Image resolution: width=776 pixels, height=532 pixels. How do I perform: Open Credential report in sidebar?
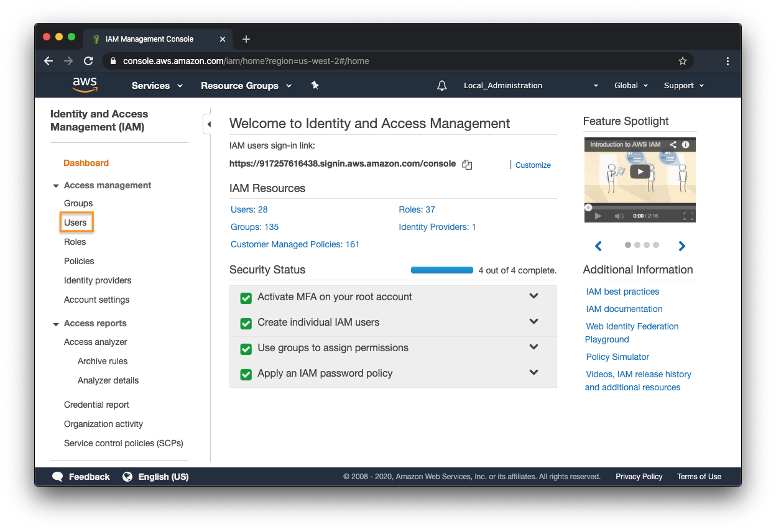coord(96,405)
